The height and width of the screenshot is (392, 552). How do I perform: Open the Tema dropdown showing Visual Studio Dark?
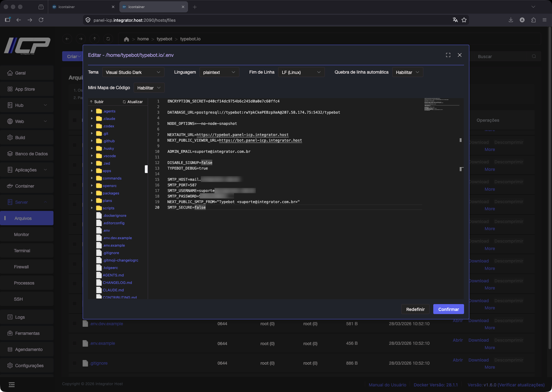(133, 72)
